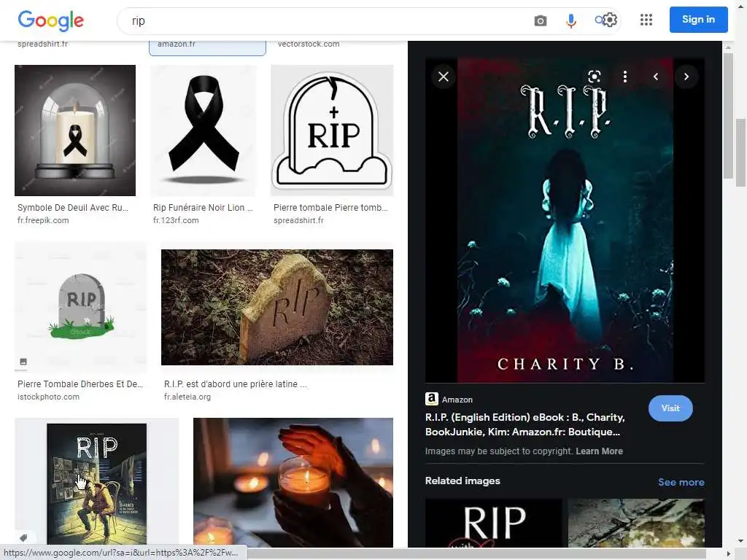Open black mourning ribbon thumbnail
The height and width of the screenshot is (560, 747).
[204, 131]
